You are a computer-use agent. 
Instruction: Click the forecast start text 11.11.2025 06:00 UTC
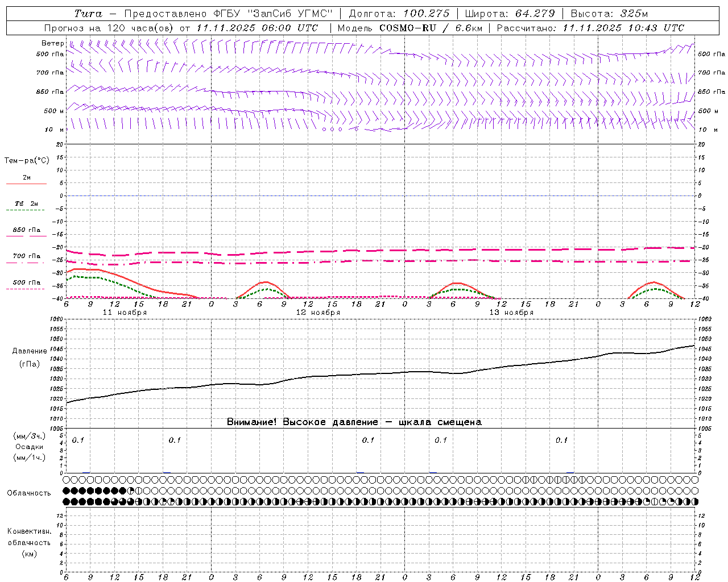(x=257, y=28)
